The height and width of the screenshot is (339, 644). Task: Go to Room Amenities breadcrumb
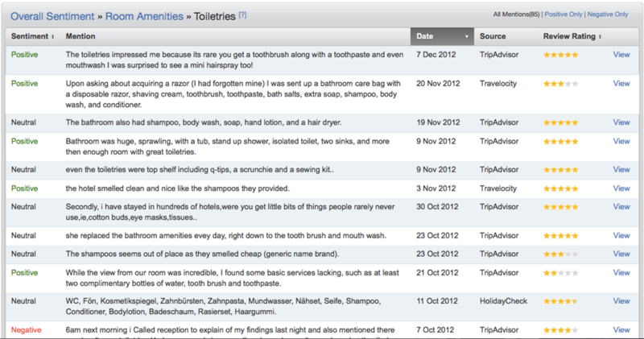click(x=144, y=16)
